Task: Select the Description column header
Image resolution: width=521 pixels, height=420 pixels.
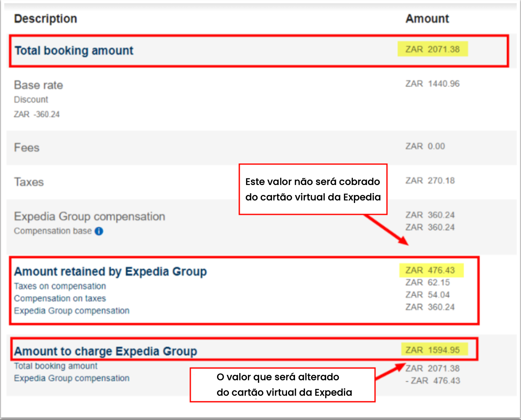Action: [x=46, y=19]
